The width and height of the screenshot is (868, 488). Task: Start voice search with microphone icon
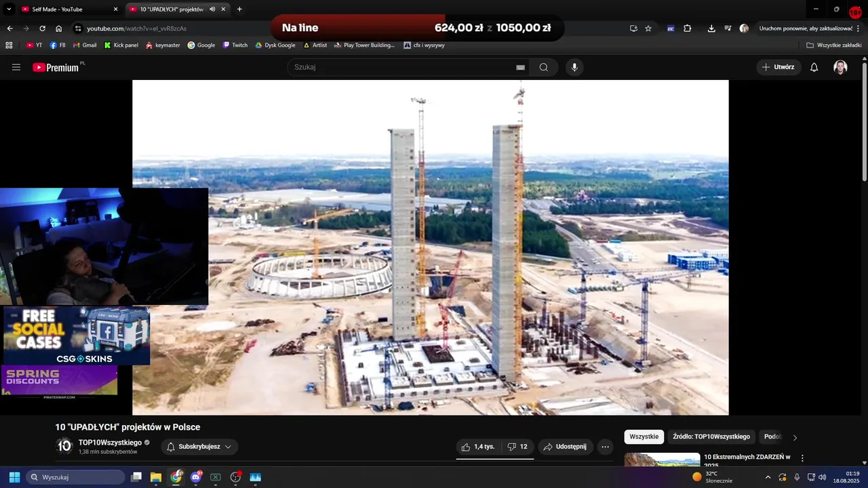574,67
